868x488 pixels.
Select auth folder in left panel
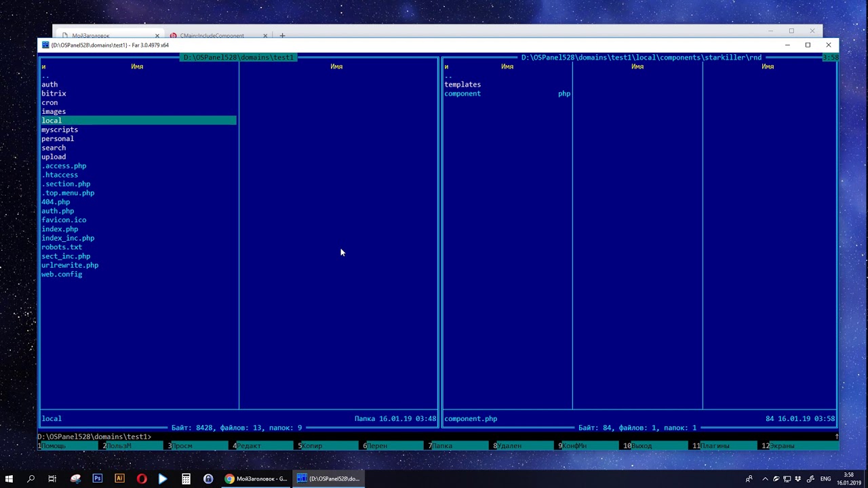coord(50,85)
